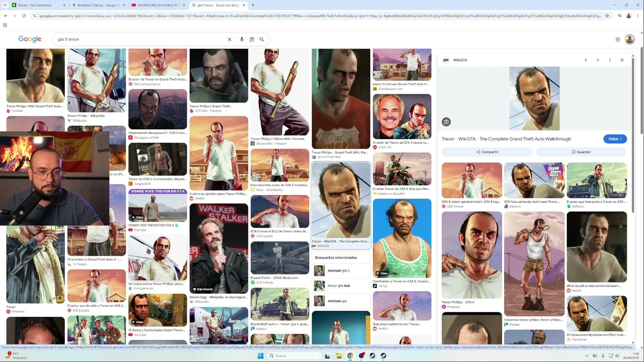Viewport: 644px width, 362px height.
Task: Open Chrome from the taskbar
Action: [x=350, y=356]
